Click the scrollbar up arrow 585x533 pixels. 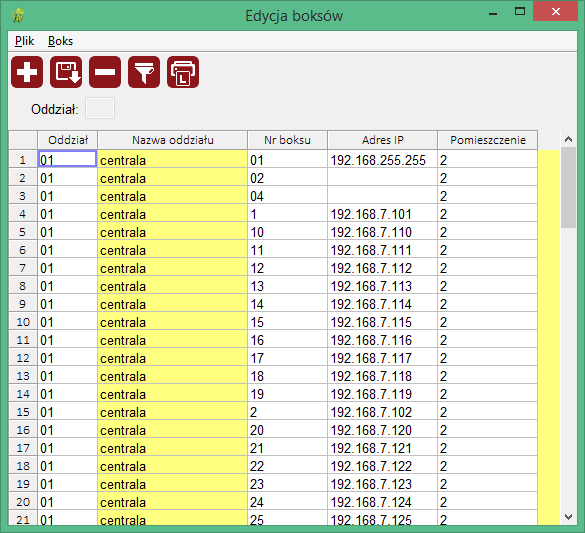(568, 139)
